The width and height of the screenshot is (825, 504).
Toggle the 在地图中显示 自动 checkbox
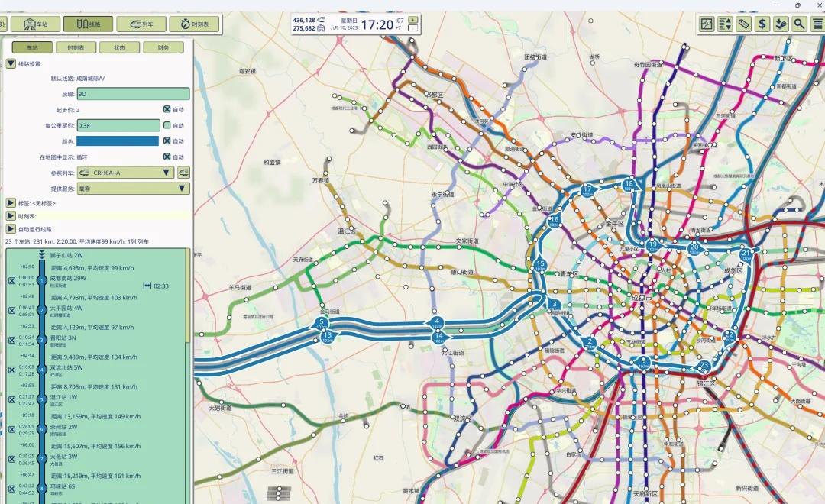(x=167, y=157)
